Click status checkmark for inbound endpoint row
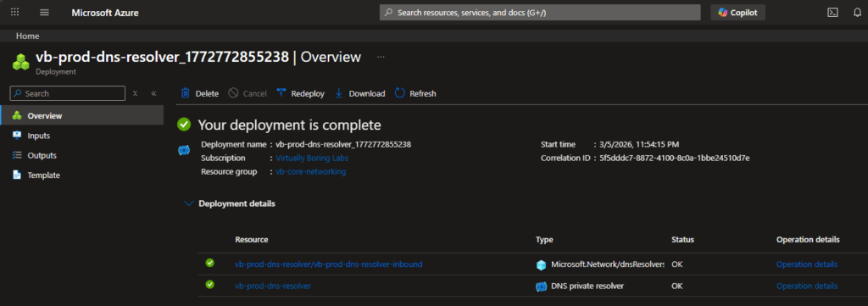868x306 pixels. [x=210, y=263]
